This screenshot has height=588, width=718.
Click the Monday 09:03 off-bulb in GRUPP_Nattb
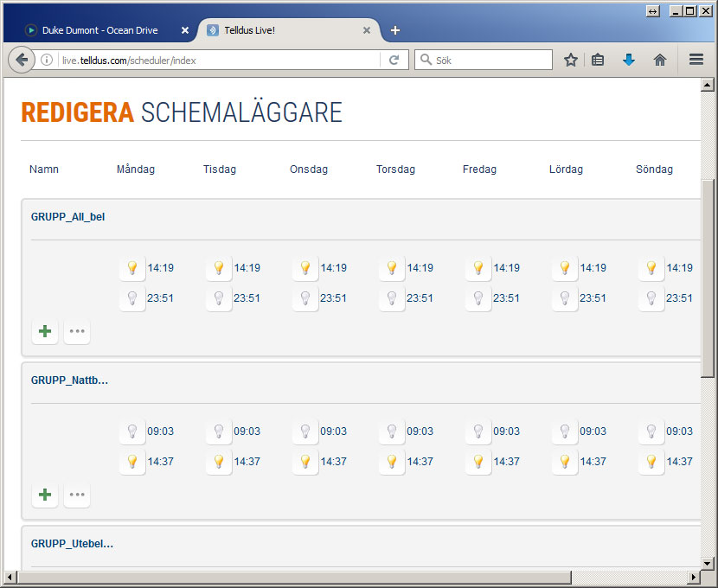click(x=132, y=431)
